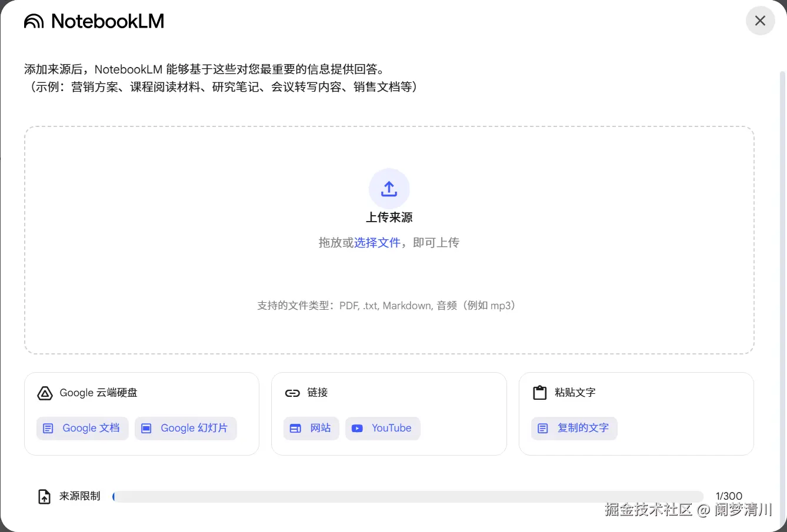This screenshot has width=787, height=532.
Task: Click the Google Drive triangle icon
Action: (45, 393)
